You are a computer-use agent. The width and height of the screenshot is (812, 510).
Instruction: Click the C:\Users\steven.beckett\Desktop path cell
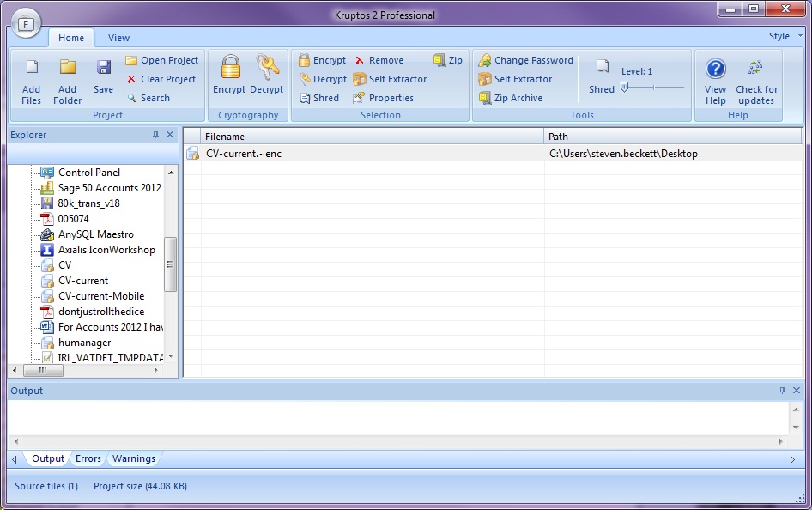623,154
